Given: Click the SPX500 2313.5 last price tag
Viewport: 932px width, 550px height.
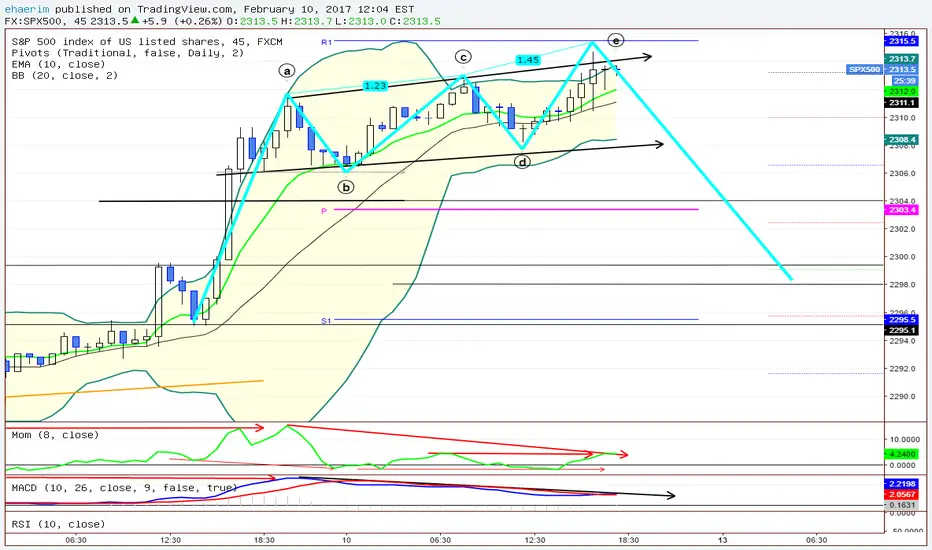Looking at the screenshot, I should coord(882,70).
